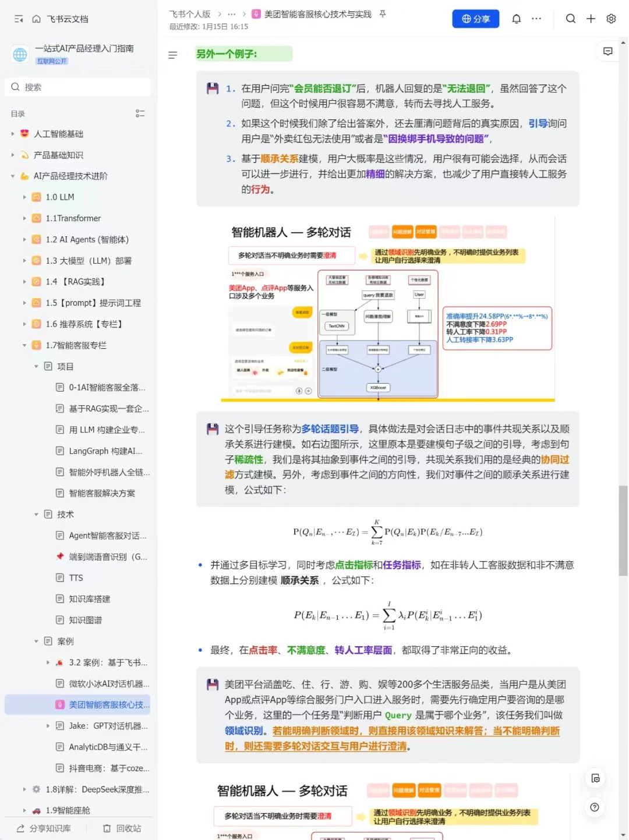The width and height of the screenshot is (629, 840).
Task: Collapse the sidebar with the top-left icon
Action: 19,19
